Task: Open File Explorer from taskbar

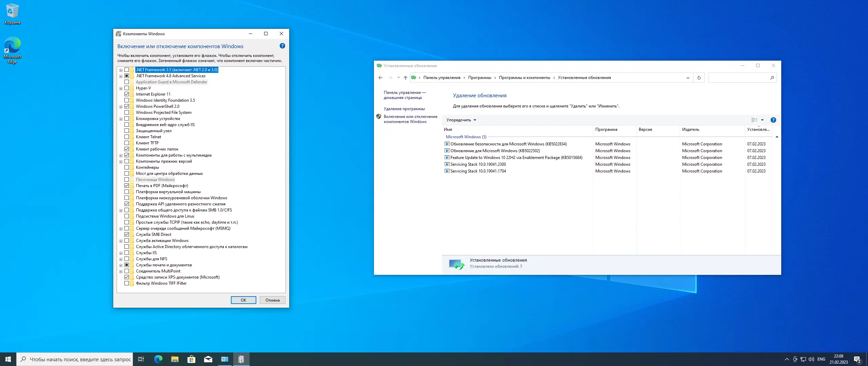Action: click(x=175, y=359)
